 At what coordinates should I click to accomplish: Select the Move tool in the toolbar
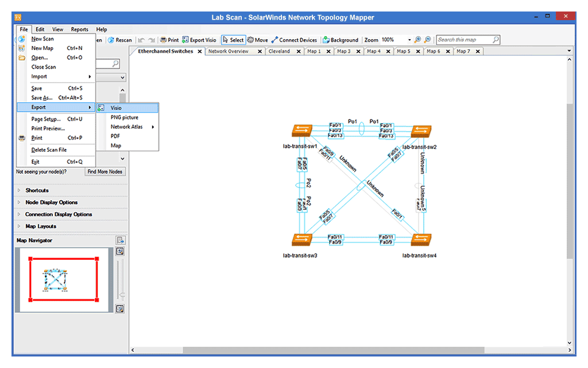257,40
